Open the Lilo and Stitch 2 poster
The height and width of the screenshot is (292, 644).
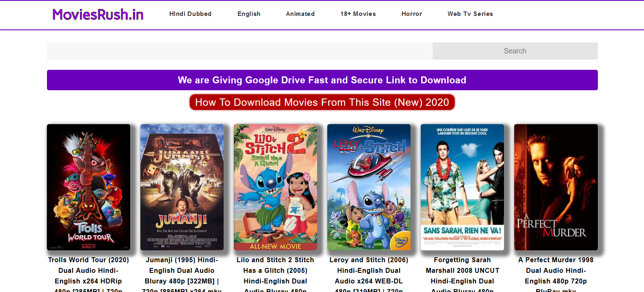point(275,187)
